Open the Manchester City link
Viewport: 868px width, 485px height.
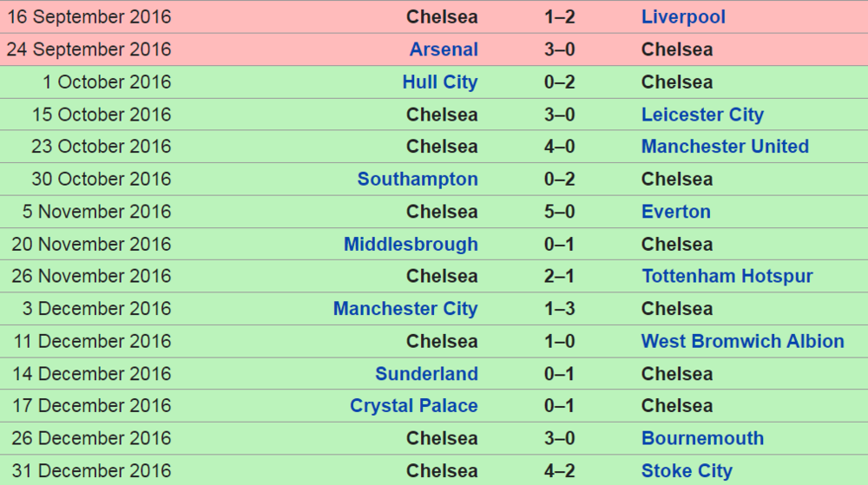405,309
